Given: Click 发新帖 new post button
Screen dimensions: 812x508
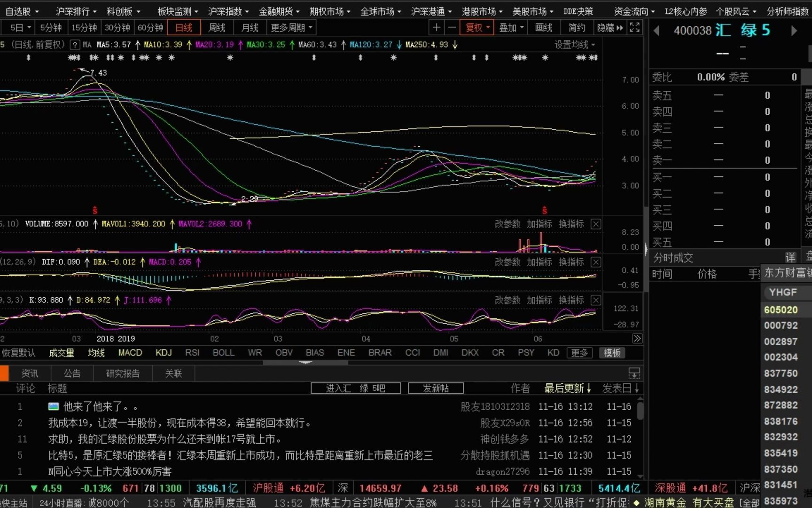Looking at the screenshot, I should click(x=436, y=388).
